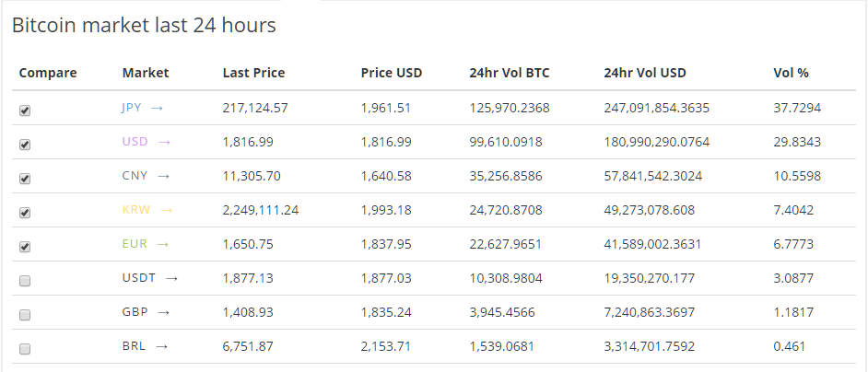Tick the BRL compare checkbox
This screenshot has width=868, height=372.
click(25, 349)
